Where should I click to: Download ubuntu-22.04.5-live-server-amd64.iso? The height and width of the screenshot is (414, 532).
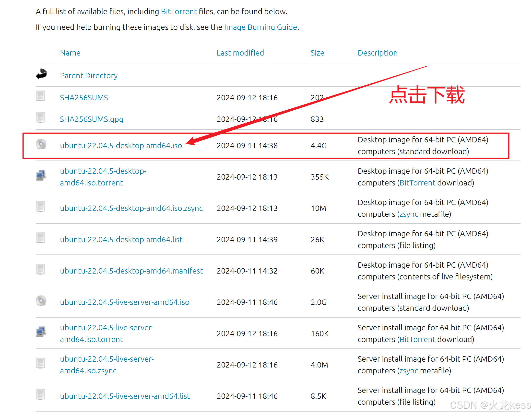[x=125, y=302]
